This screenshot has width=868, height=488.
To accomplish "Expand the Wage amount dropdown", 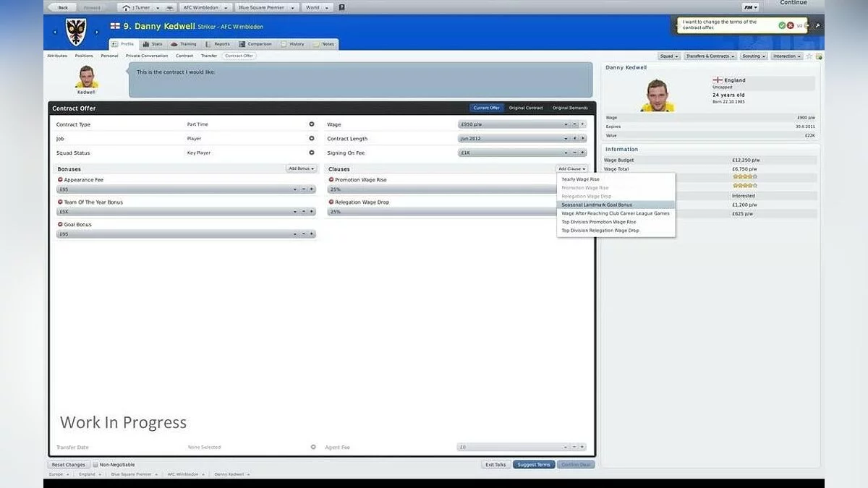I will pyautogui.click(x=566, y=124).
